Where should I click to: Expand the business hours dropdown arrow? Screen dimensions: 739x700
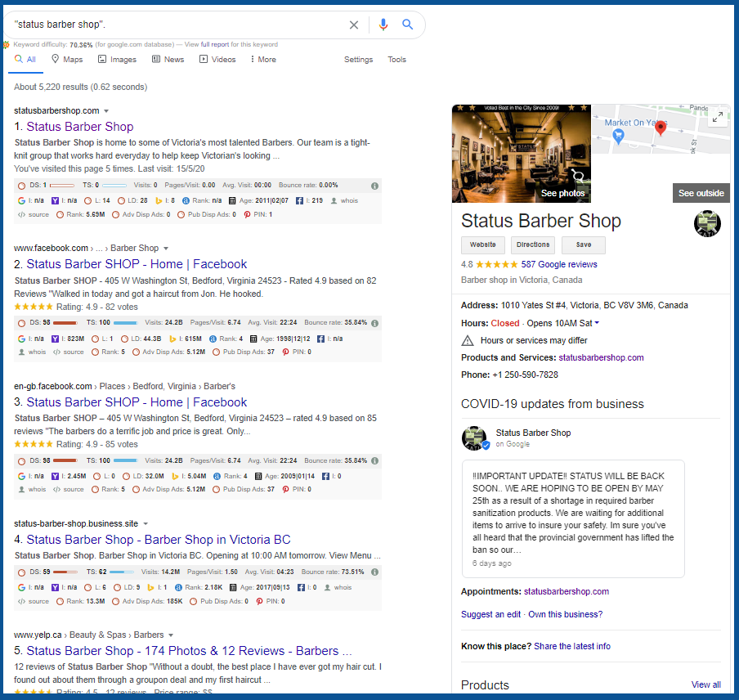point(597,323)
